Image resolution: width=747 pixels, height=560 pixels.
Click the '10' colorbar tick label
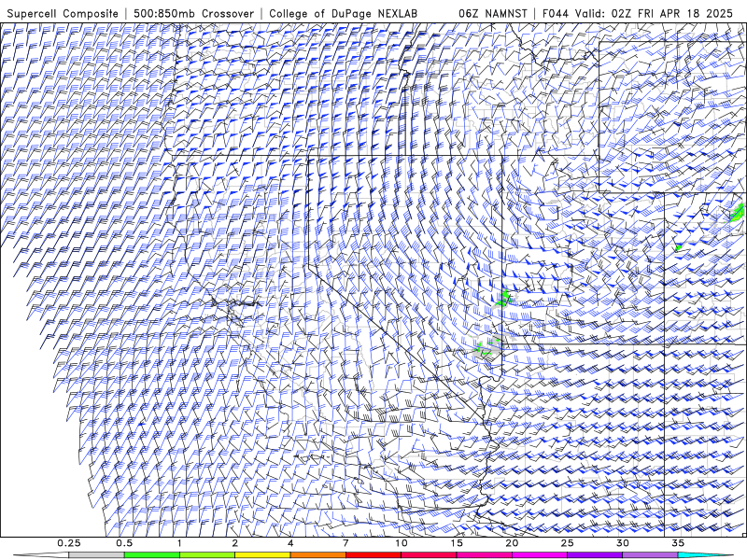pyautogui.click(x=402, y=543)
